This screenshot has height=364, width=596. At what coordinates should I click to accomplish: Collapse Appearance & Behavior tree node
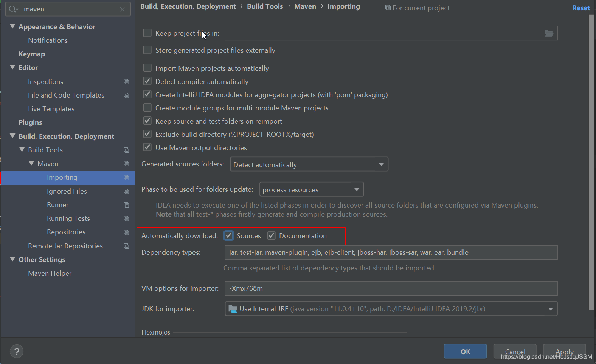click(12, 26)
